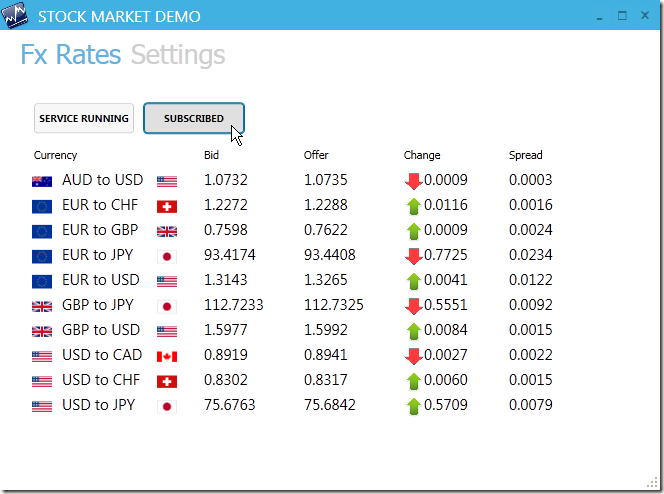664x494 pixels.
Task: Click the Swiss flag in EUR to CHF row
Action: coord(167,206)
